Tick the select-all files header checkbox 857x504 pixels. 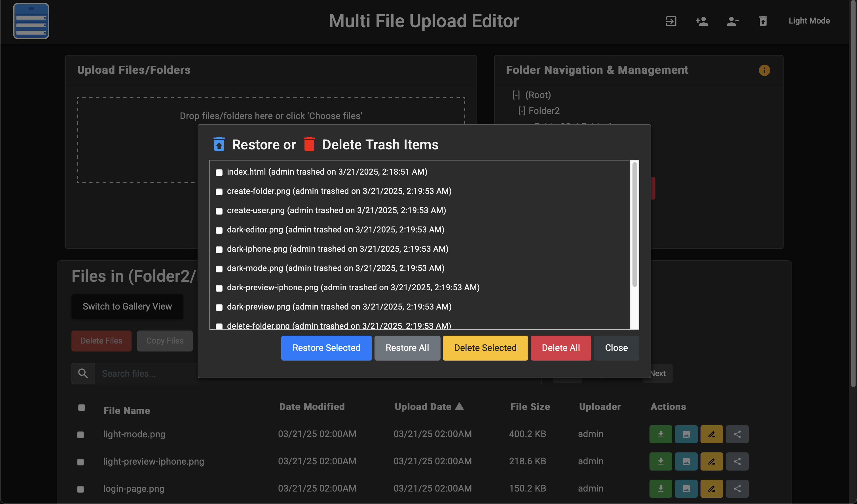coord(82,407)
